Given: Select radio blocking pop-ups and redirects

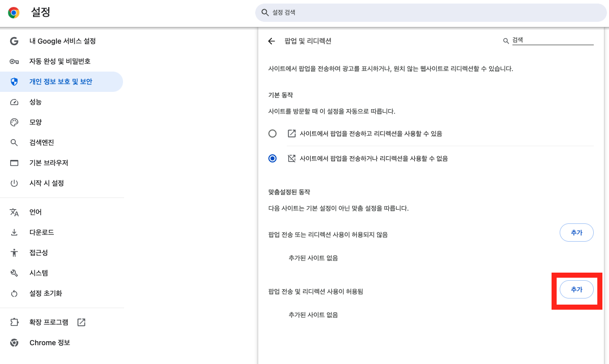Looking at the screenshot, I should coord(272,158).
